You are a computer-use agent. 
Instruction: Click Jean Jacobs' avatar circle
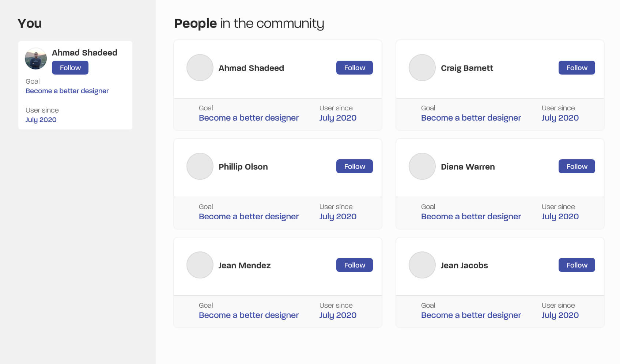(x=422, y=265)
